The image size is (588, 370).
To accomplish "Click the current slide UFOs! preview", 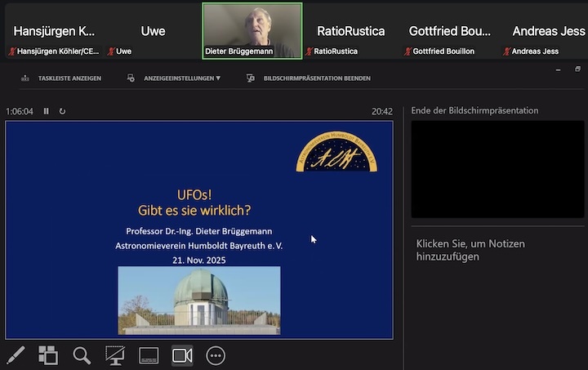I will click(x=199, y=230).
